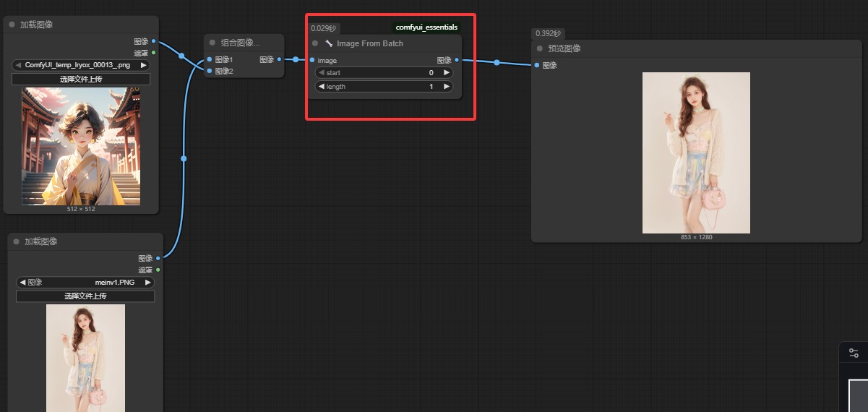Select next image with right arrow beside meinv1.PNG
Screen dimensions: 868x412
pos(147,282)
